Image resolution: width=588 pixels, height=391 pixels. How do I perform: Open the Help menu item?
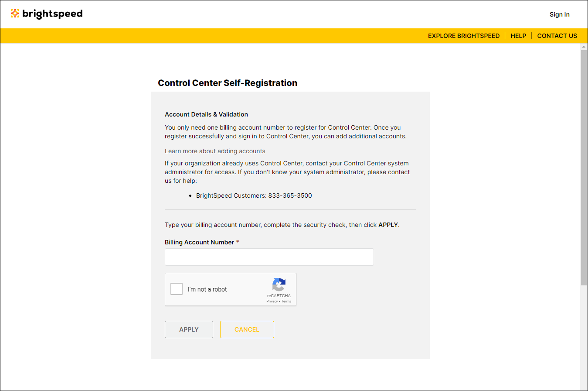(518, 36)
